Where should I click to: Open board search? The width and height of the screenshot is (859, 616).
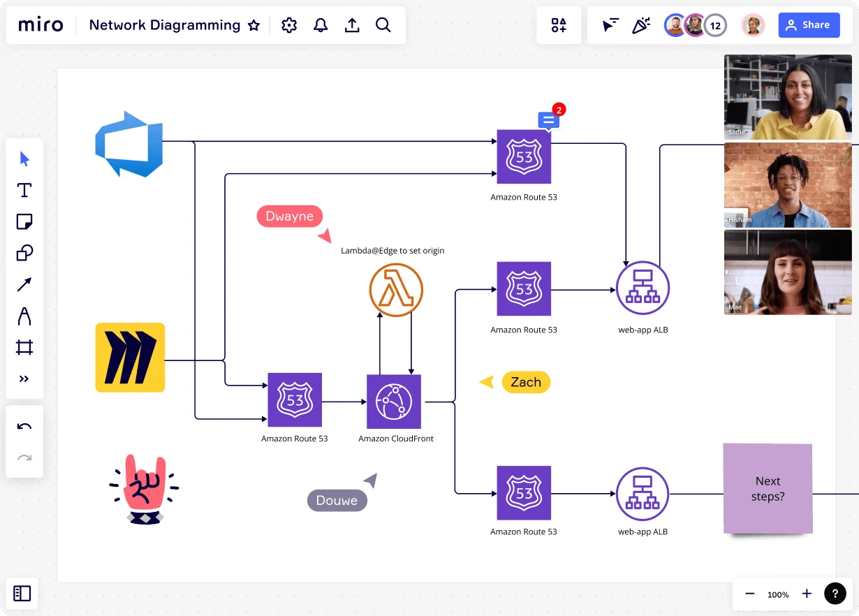point(383,25)
